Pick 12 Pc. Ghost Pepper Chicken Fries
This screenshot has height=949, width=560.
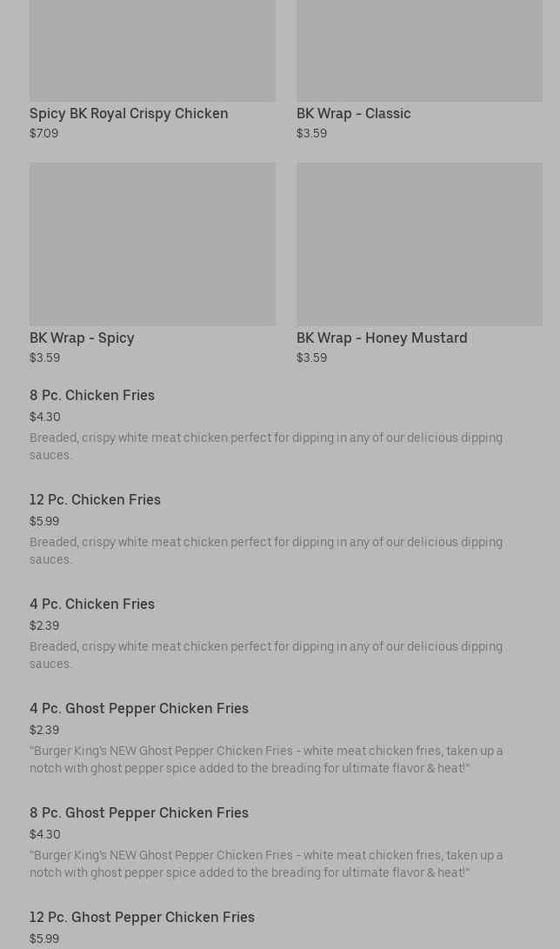click(x=142, y=917)
